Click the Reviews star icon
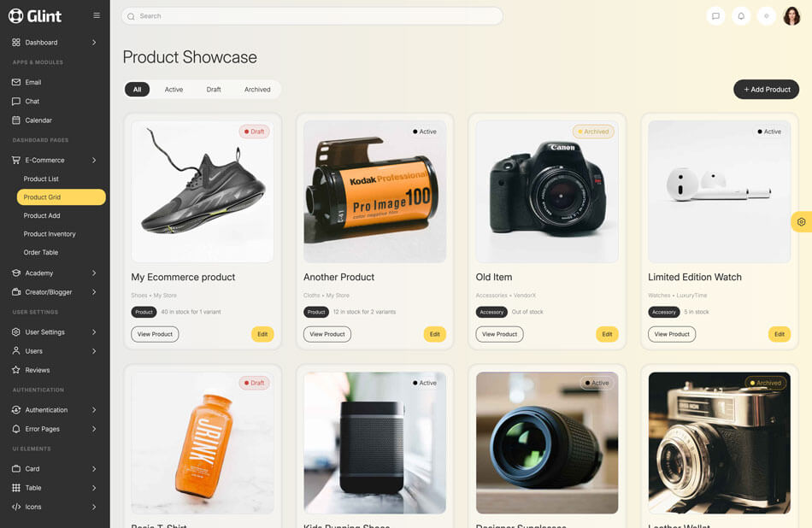 tap(16, 370)
